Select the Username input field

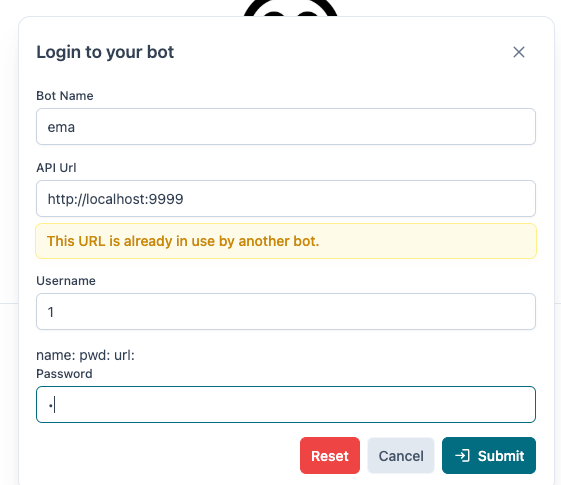[286, 312]
